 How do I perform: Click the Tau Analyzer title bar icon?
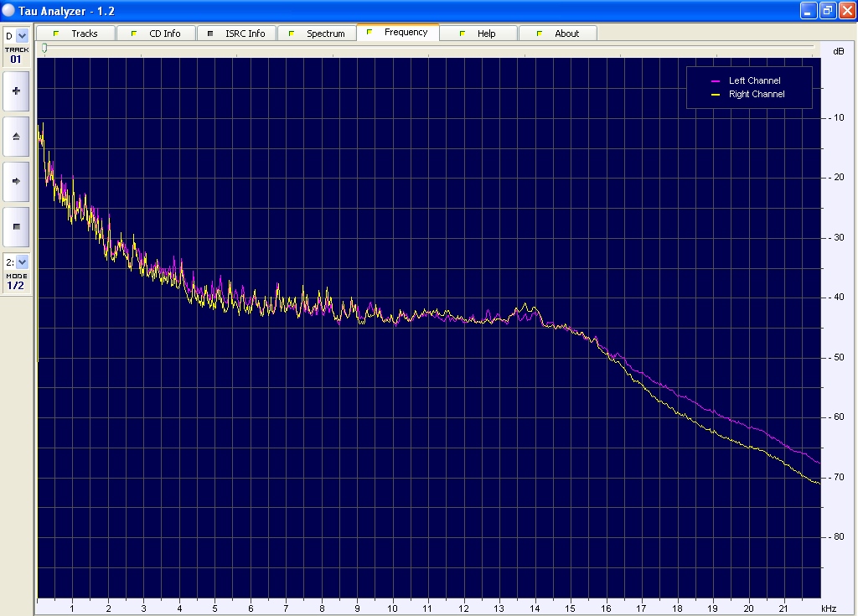9,9
